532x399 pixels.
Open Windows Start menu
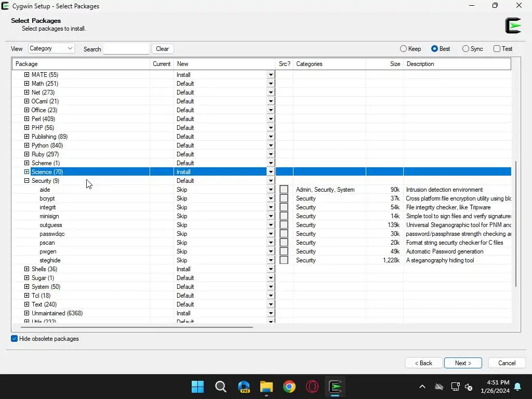(x=197, y=387)
